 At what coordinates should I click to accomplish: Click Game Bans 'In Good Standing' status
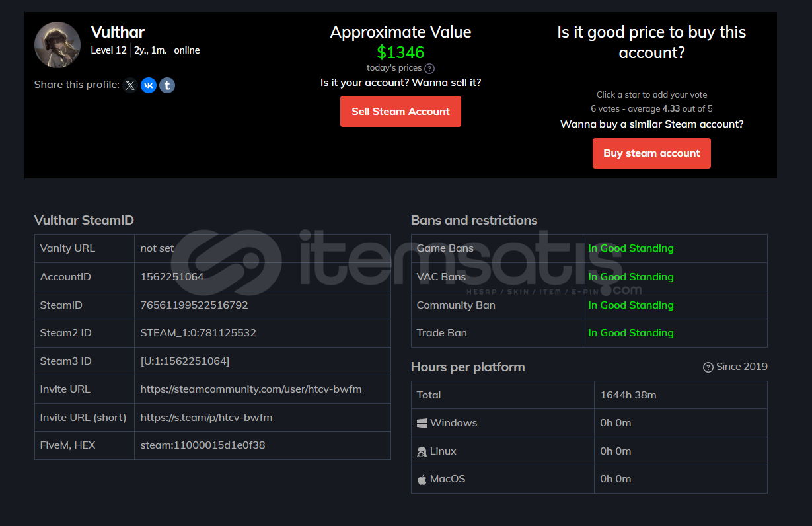point(631,248)
